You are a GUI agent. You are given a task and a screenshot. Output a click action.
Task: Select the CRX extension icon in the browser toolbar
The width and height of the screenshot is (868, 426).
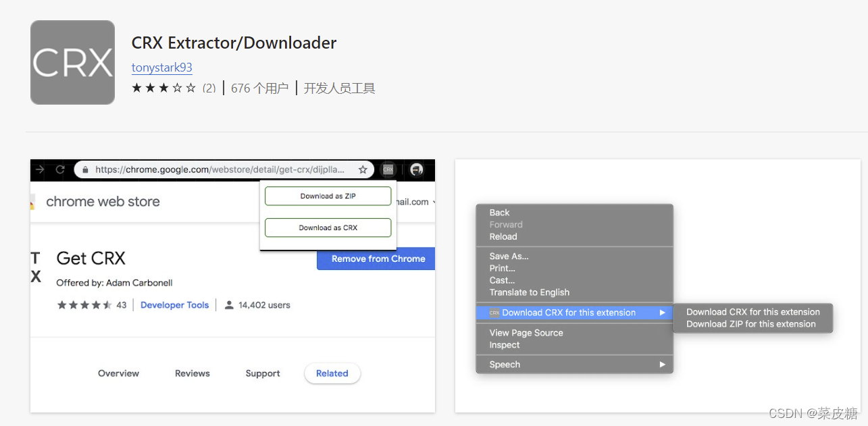388,169
